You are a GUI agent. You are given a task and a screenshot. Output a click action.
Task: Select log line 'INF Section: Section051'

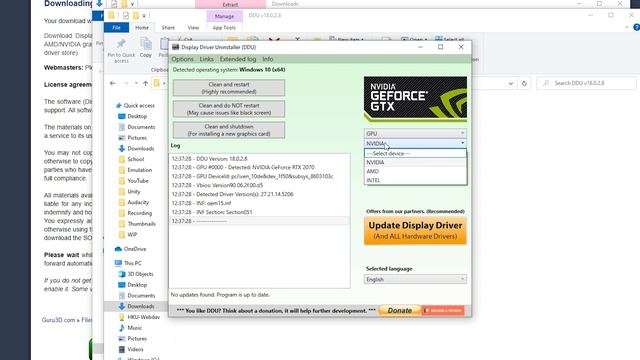tap(259, 212)
